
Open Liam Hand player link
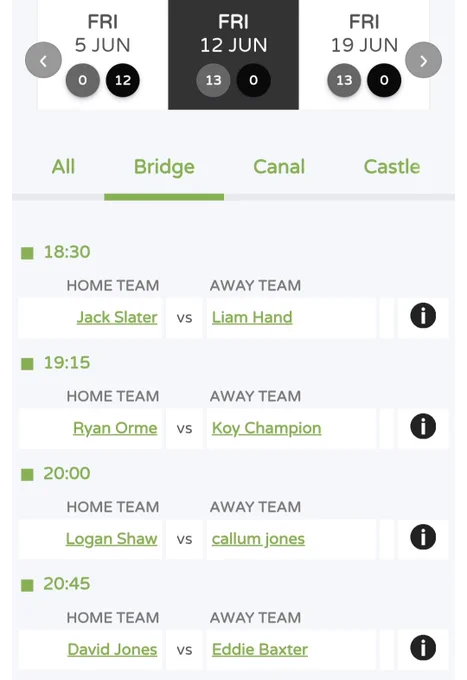point(252,317)
